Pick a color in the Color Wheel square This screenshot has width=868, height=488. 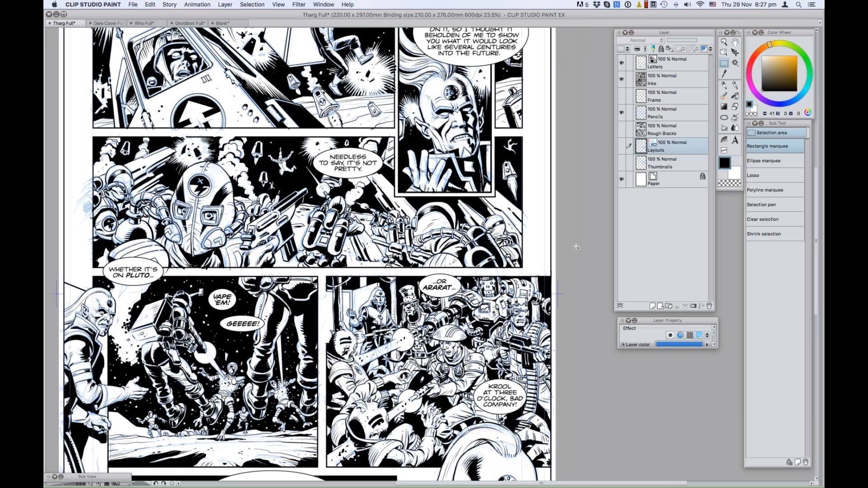coord(779,74)
